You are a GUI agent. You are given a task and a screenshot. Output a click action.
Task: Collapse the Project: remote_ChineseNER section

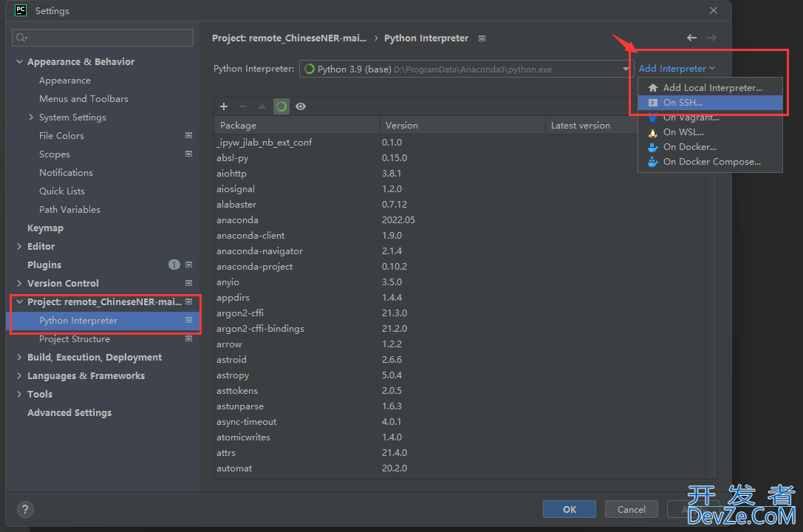pyautogui.click(x=19, y=301)
